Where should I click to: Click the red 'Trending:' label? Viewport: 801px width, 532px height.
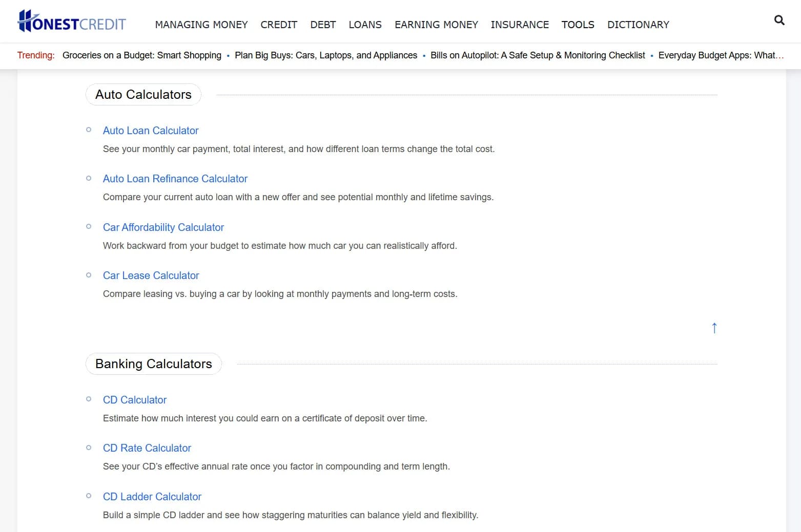[36, 55]
